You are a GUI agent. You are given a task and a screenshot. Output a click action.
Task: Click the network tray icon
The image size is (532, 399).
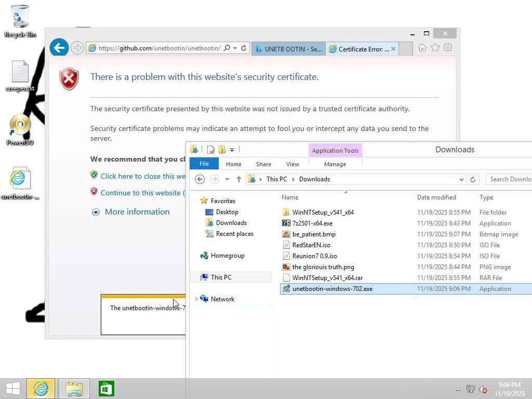[x=470, y=389]
